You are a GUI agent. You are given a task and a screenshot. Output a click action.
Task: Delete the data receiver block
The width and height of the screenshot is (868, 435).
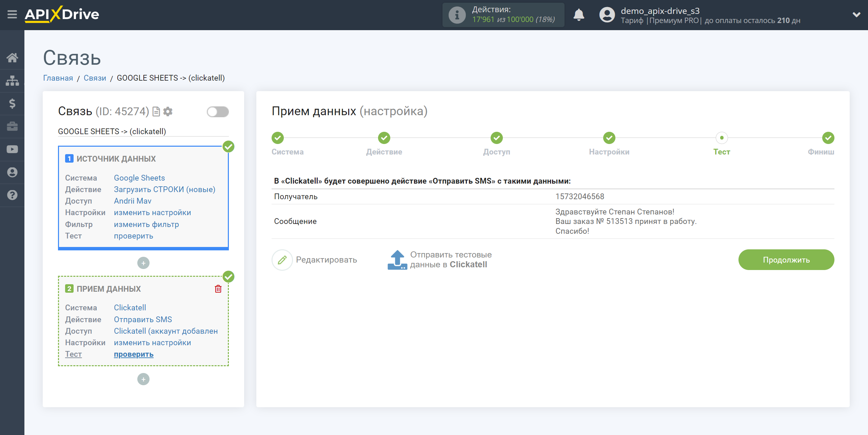(x=218, y=289)
